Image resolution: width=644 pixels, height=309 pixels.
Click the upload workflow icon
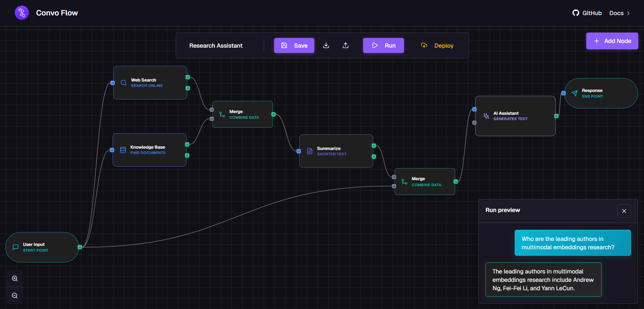[x=346, y=45]
